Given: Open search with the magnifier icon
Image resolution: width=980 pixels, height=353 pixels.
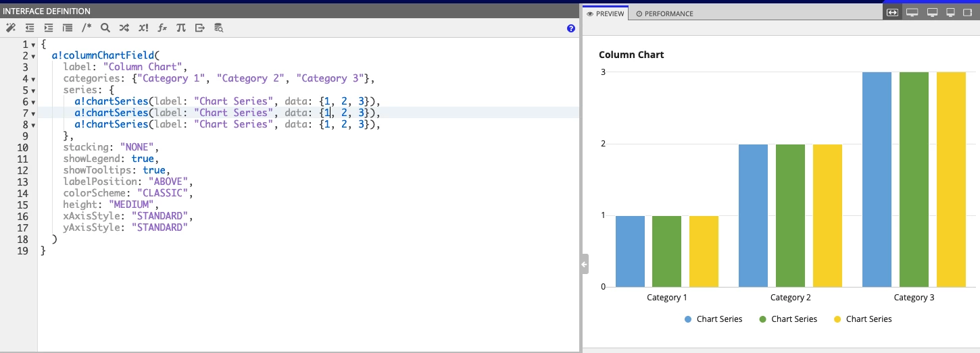Looking at the screenshot, I should coord(105,28).
